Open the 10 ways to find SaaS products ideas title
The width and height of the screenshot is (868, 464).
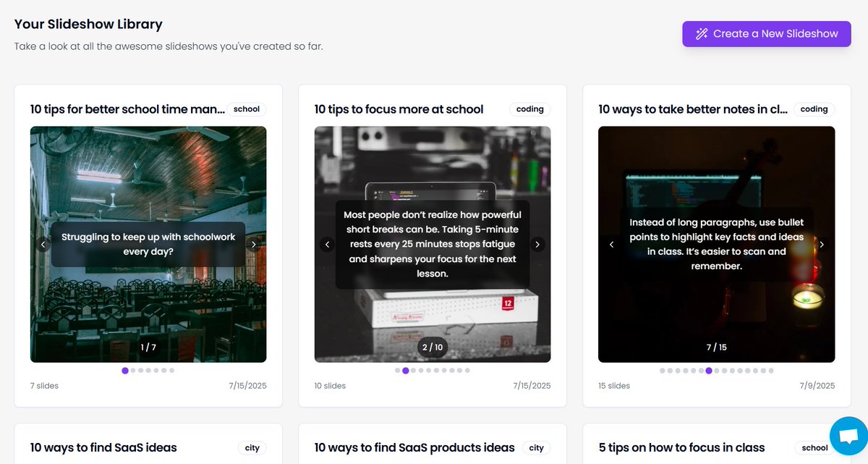(x=414, y=448)
